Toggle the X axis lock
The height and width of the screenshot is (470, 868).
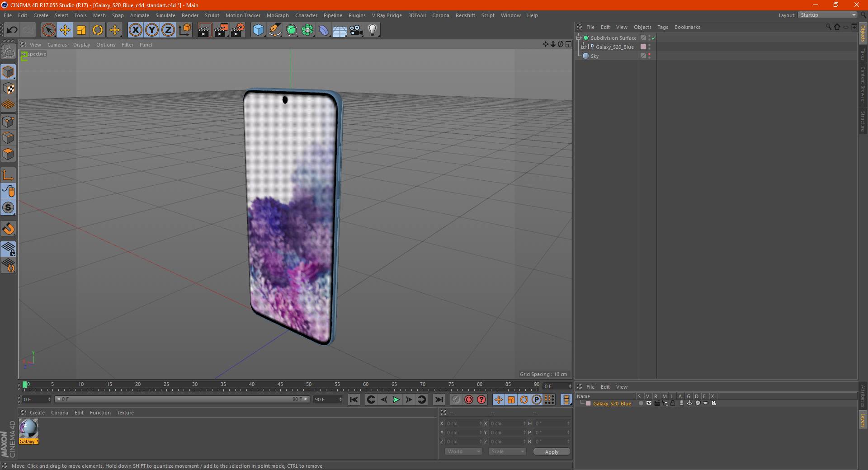(135, 30)
